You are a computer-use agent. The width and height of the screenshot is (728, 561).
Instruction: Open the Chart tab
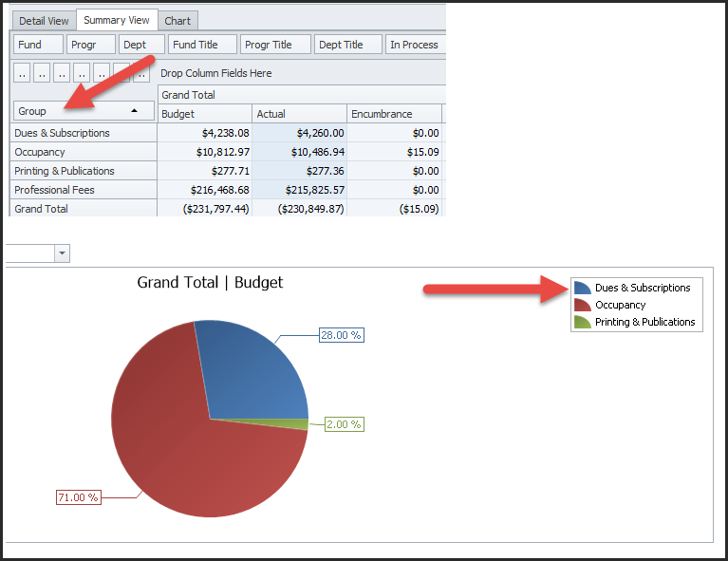point(177,20)
